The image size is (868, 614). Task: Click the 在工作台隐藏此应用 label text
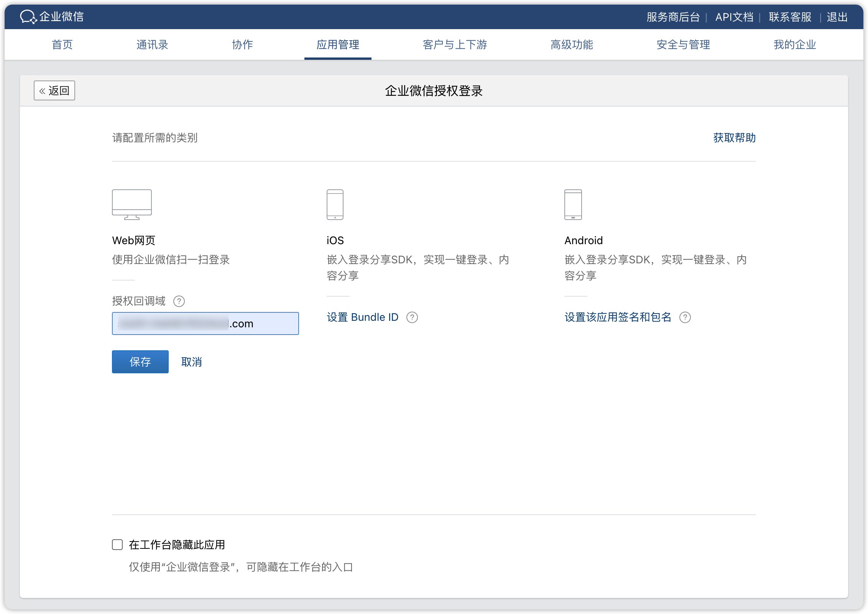tap(177, 545)
